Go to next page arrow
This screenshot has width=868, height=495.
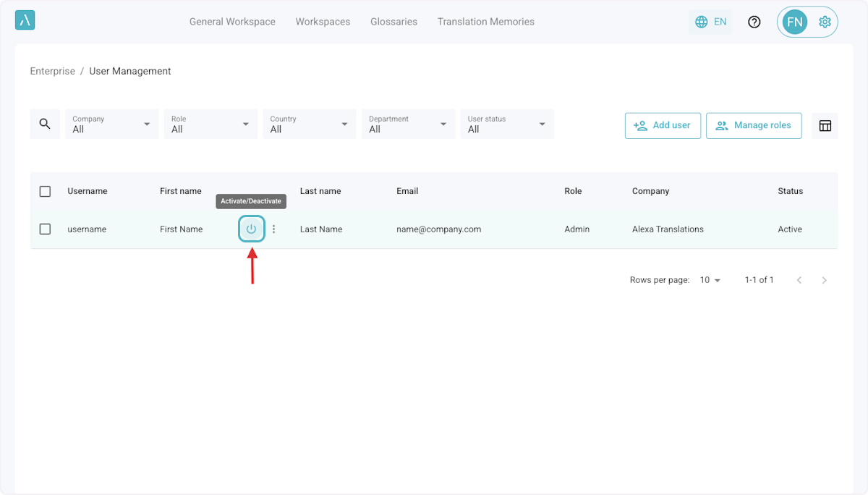tap(824, 280)
